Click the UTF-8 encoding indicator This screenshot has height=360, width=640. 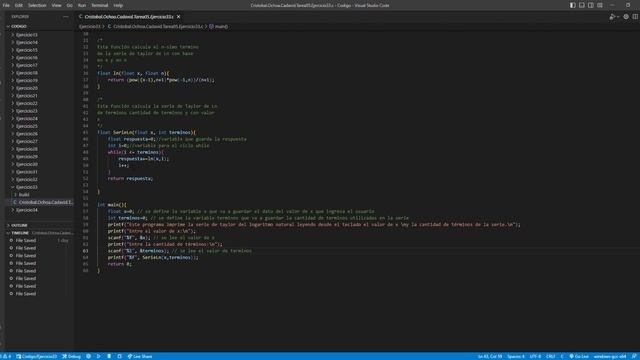(x=535, y=356)
